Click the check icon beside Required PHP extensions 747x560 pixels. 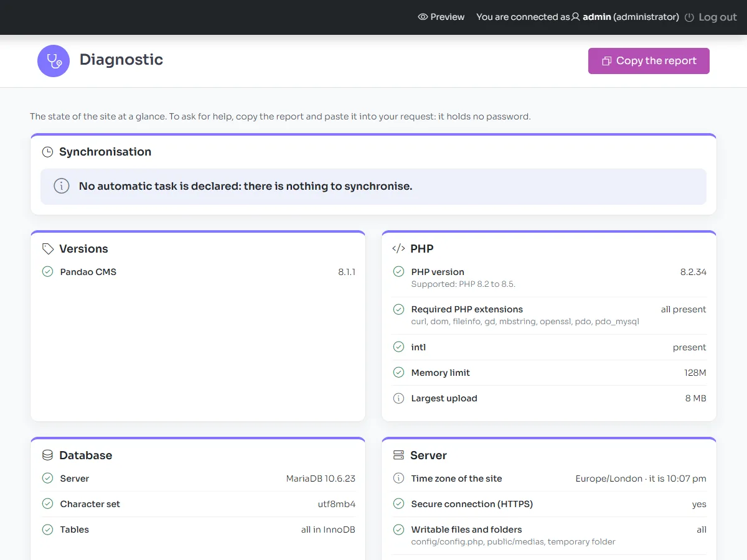398,309
